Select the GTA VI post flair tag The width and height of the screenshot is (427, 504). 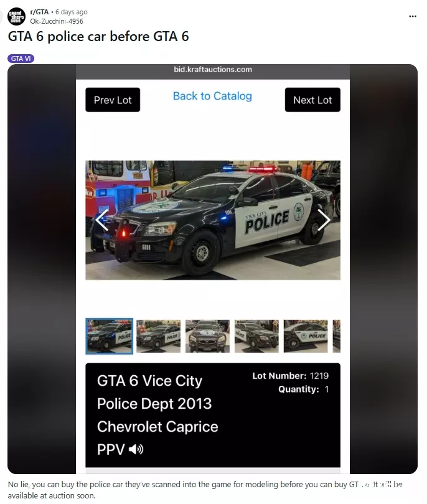click(x=21, y=58)
